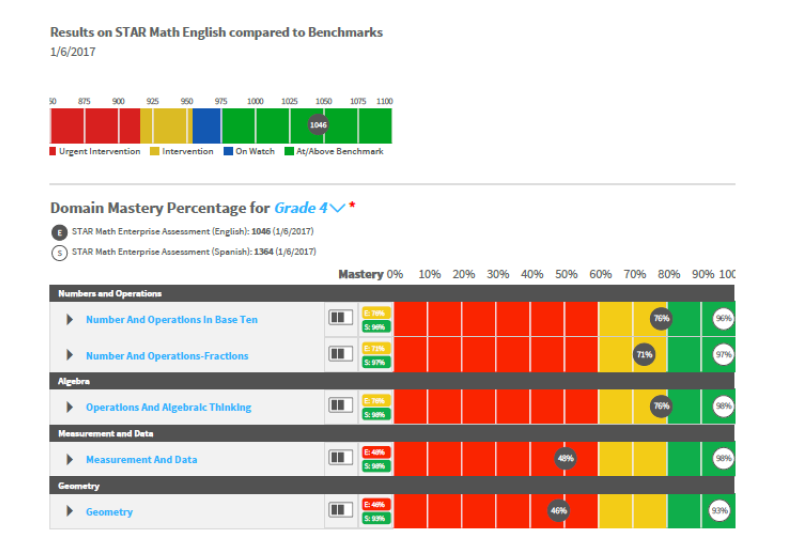Click the 50% label on Mastery axis

pos(566,275)
